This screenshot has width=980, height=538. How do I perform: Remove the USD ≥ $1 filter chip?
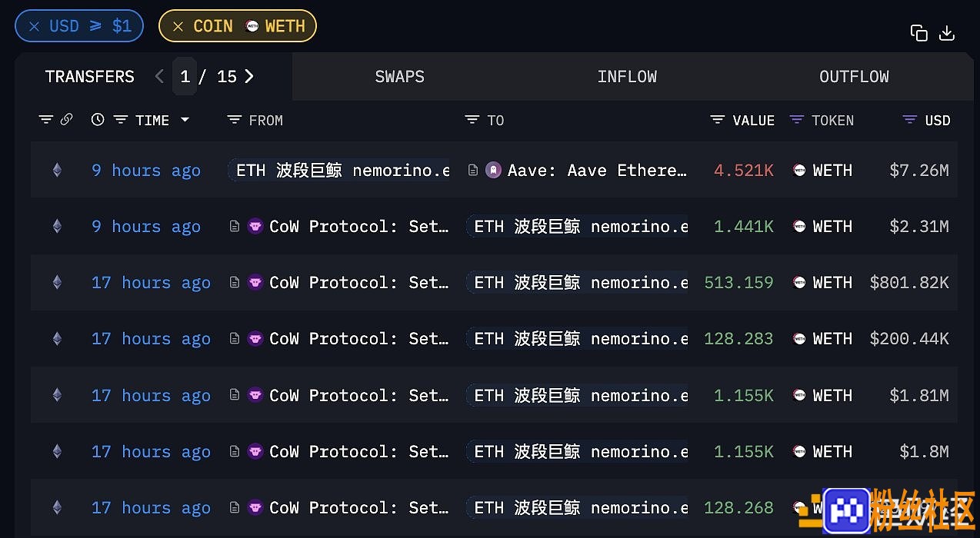pos(34,26)
